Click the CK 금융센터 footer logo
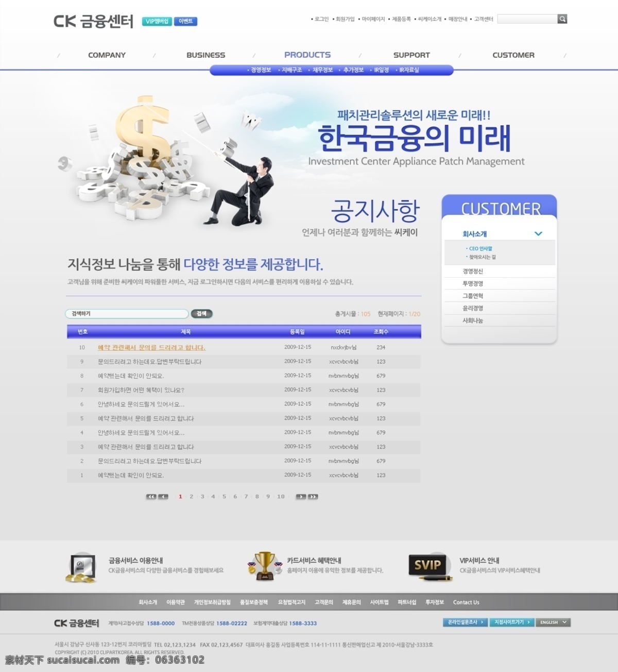Image resolution: width=618 pixels, height=672 pixels. pyautogui.click(x=77, y=623)
